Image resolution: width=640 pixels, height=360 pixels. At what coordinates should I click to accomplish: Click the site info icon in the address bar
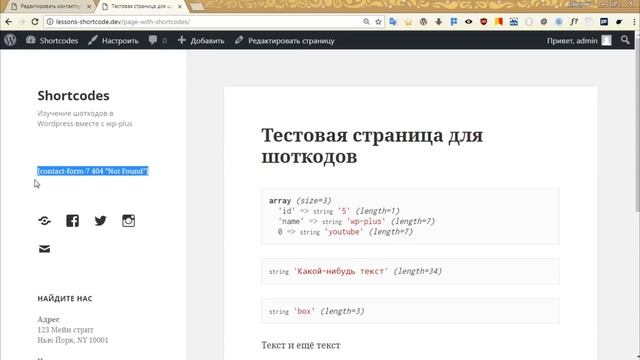(x=50, y=22)
